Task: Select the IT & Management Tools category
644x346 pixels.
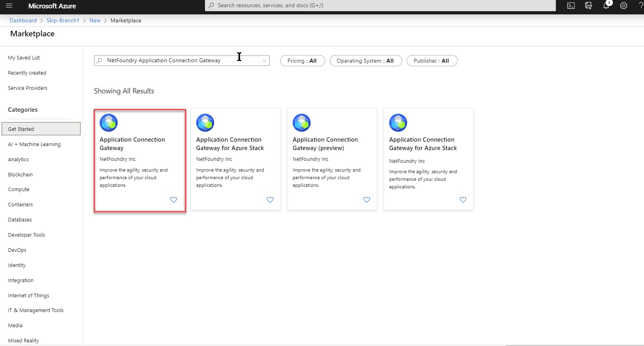Action: coord(36,310)
